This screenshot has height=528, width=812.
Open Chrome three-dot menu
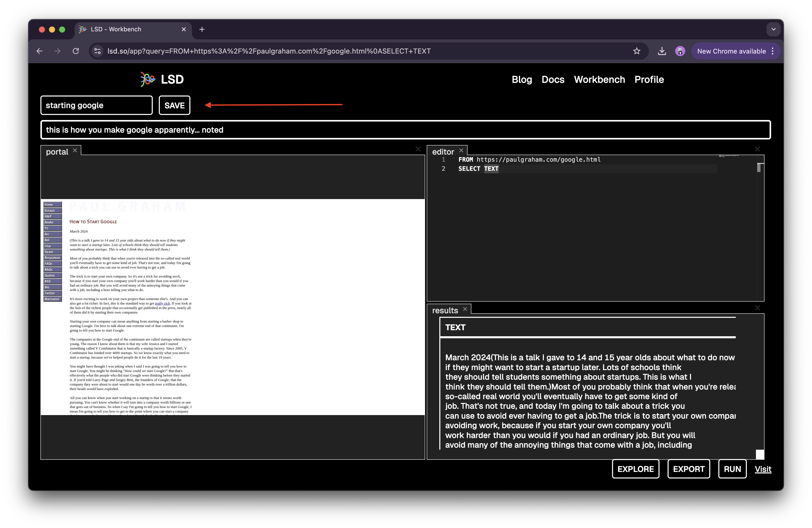tap(773, 51)
